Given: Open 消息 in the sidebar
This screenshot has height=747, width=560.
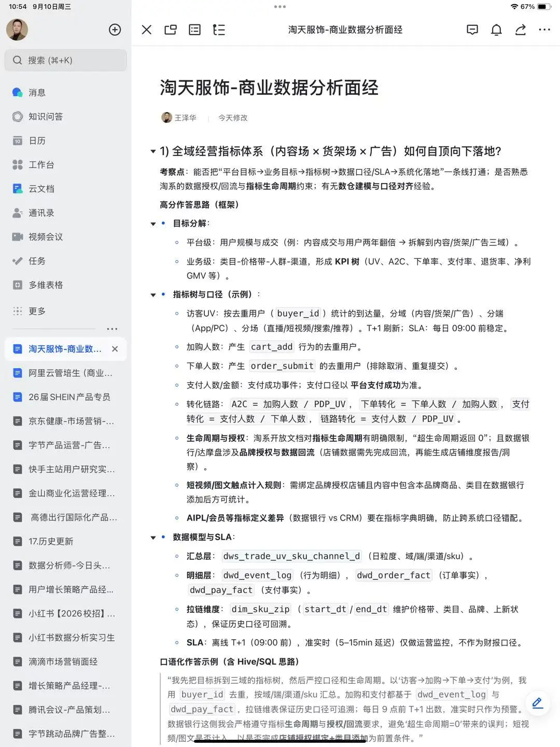Looking at the screenshot, I should coord(66,92).
